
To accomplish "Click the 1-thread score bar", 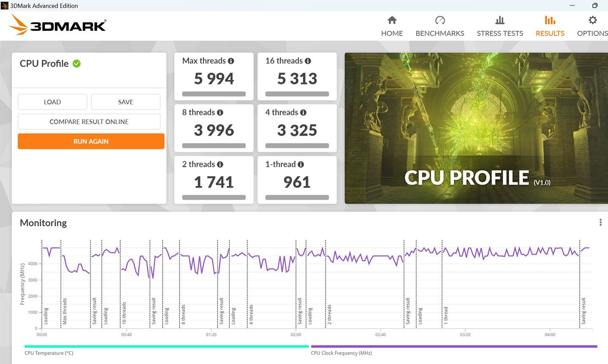I will click(297, 197).
